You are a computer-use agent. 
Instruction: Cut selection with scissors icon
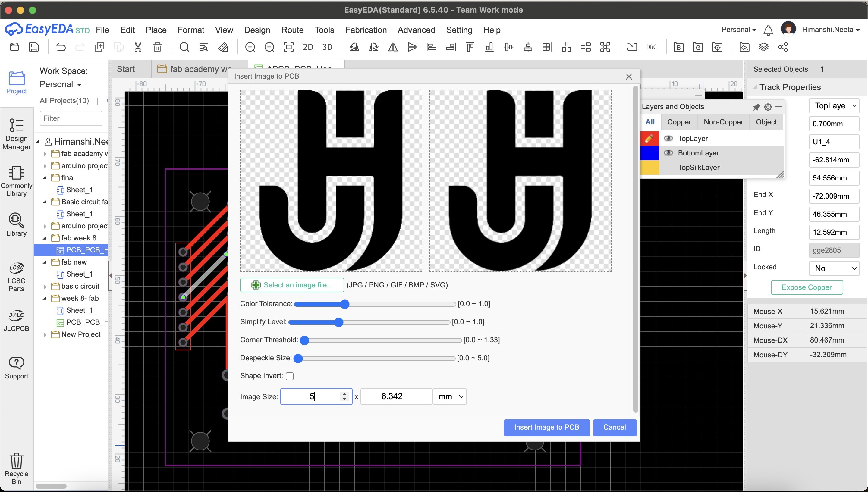coord(138,47)
